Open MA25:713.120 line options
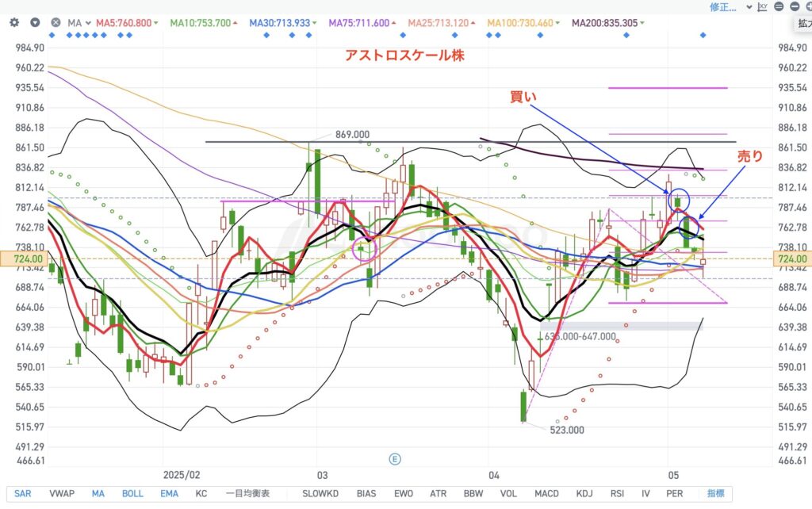 (x=441, y=23)
